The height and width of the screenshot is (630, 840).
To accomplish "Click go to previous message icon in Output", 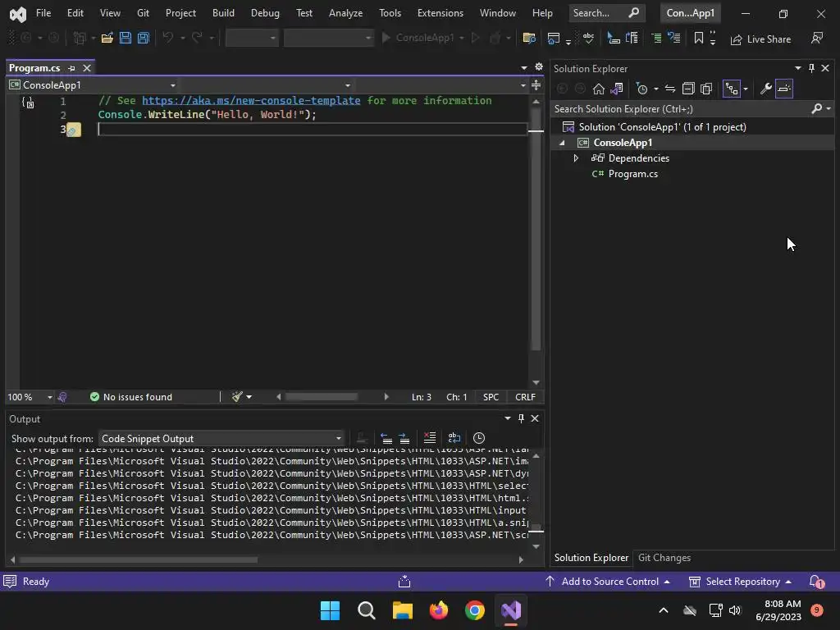I will point(386,438).
